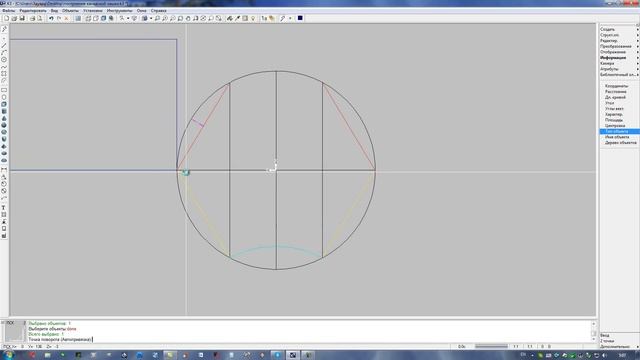Viewport: 640px width, 360px height.
Task: Choose Координаты in information list
Action: (x=616, y=86)
